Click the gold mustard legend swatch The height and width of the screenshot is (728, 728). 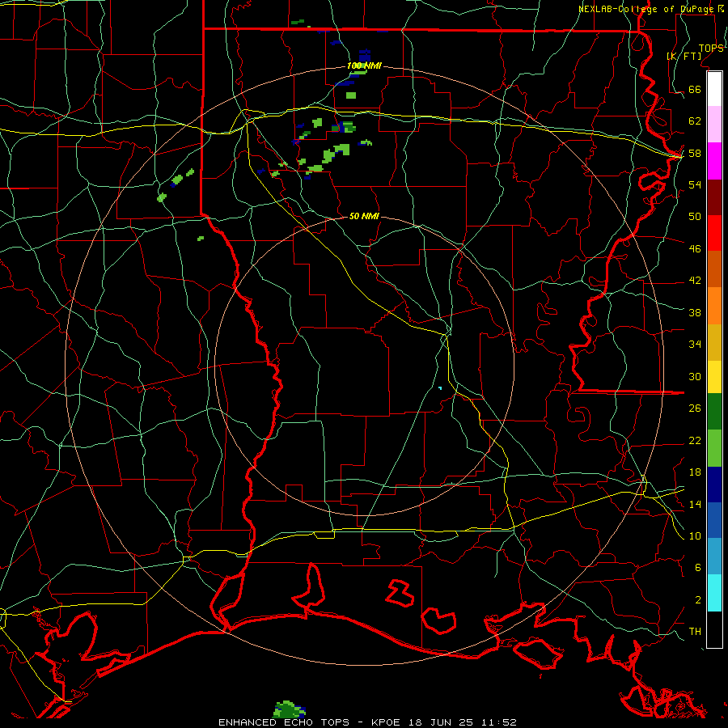[x=714, y=342]
